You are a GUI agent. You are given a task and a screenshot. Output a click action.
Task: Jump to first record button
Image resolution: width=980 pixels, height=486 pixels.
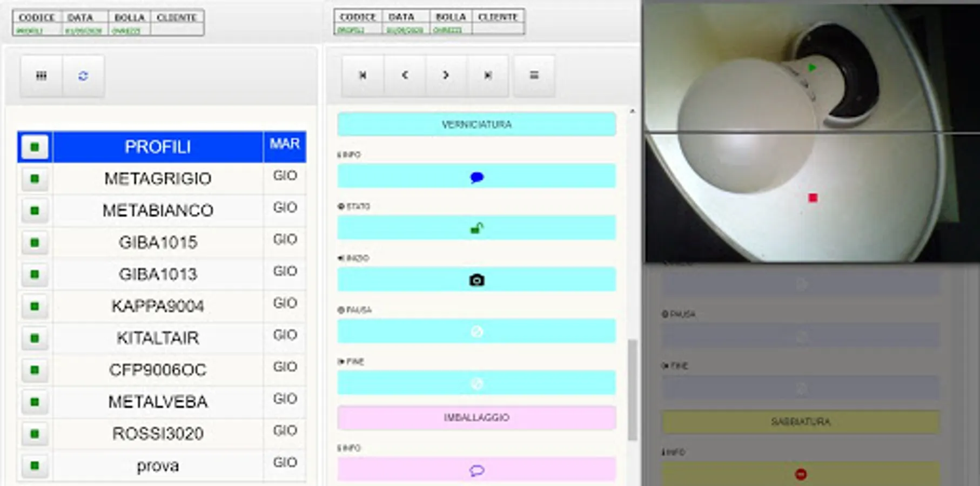coord(363,76)
